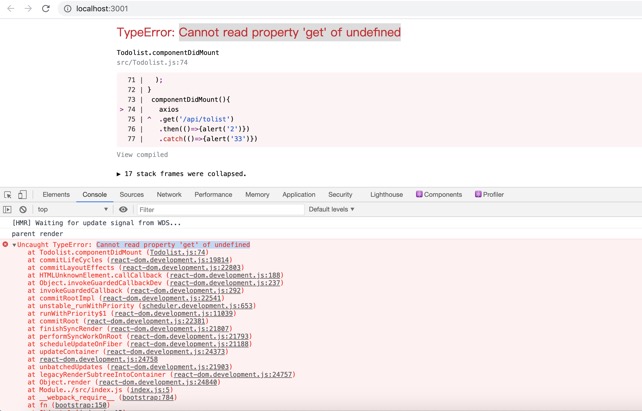Open react-dom.development.js:11039 link
Screen dimensions: 642x411
174,314
